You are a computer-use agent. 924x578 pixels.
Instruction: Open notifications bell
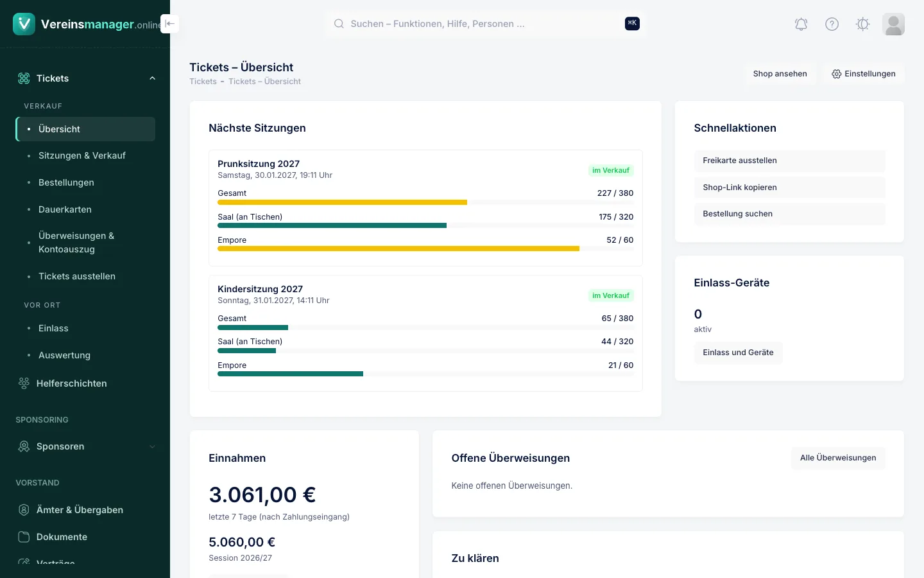(x=801, y=24)
